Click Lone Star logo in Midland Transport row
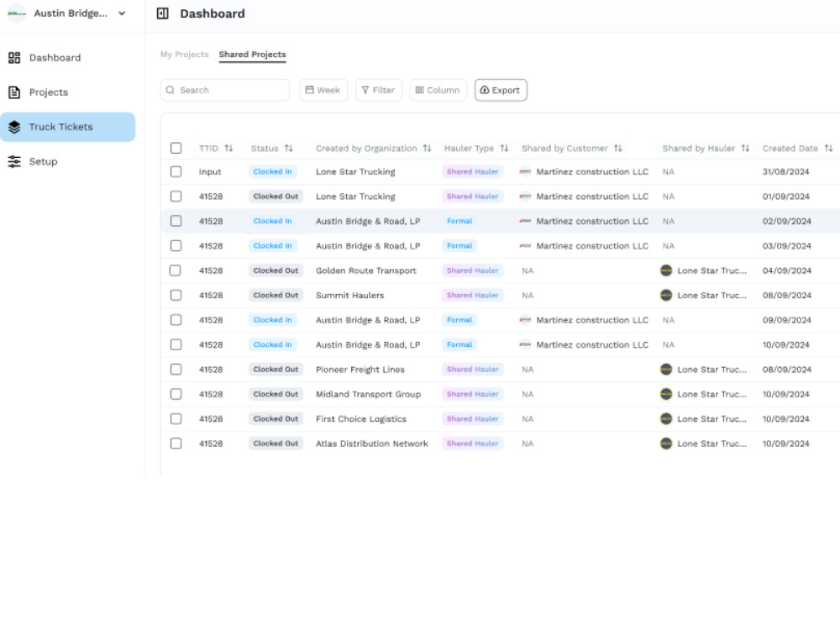Viewport: 840px width, 630px height. [666, 394]
